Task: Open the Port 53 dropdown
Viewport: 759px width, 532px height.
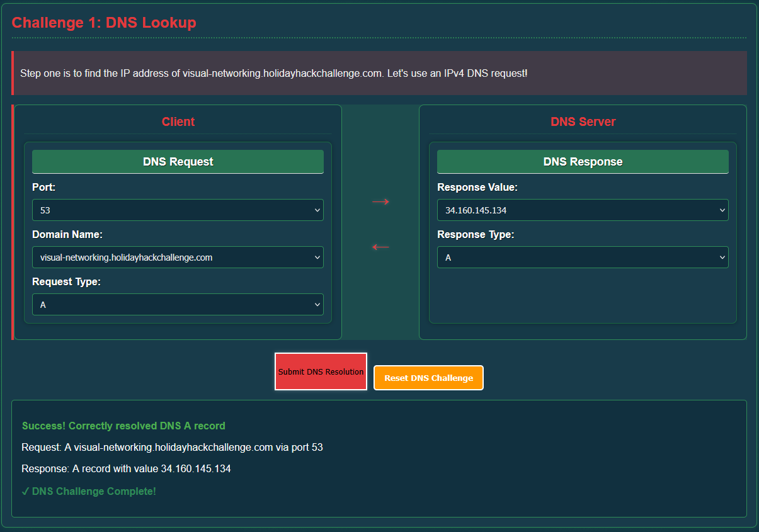Action: coord(178,210)
